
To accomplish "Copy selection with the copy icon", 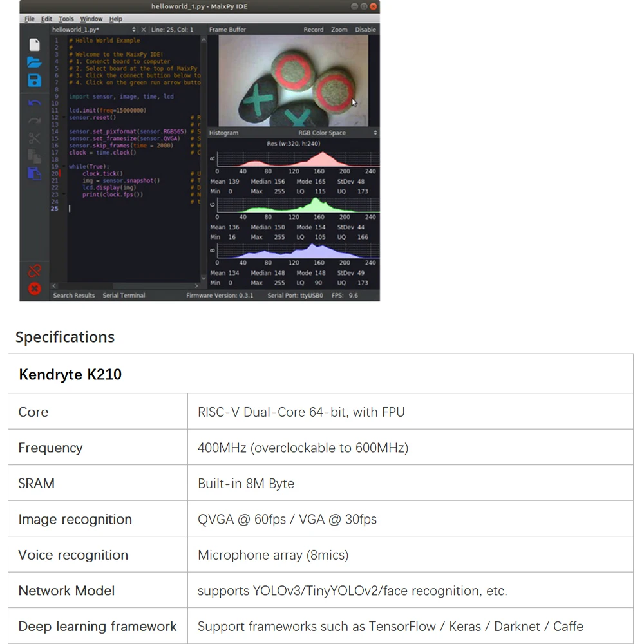I will (35, 156).
